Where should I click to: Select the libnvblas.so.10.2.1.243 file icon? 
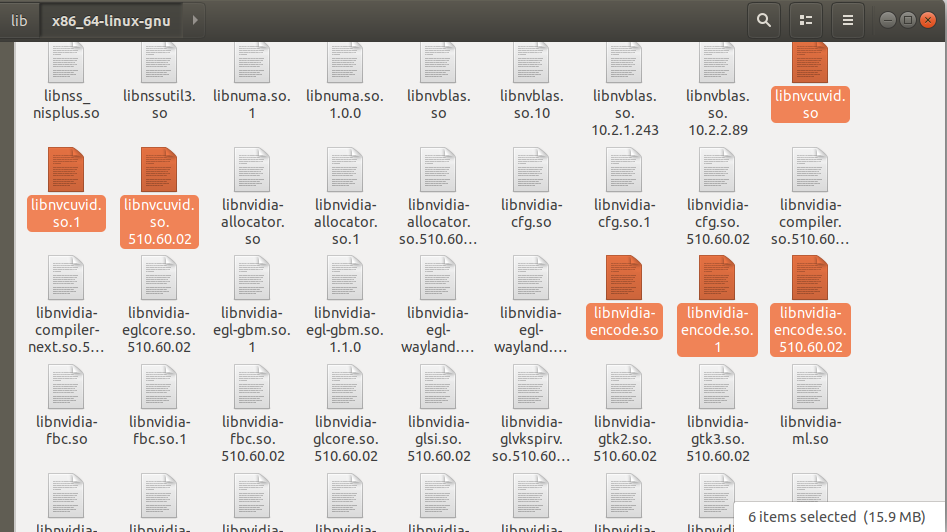[x=624, y=62]
